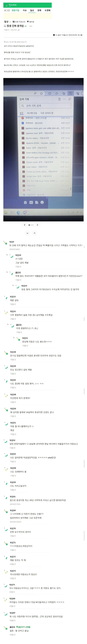Click the 인스티즈 smiley logo icon
The height and width of the screenshot is (644, 87).
point(6,5)
